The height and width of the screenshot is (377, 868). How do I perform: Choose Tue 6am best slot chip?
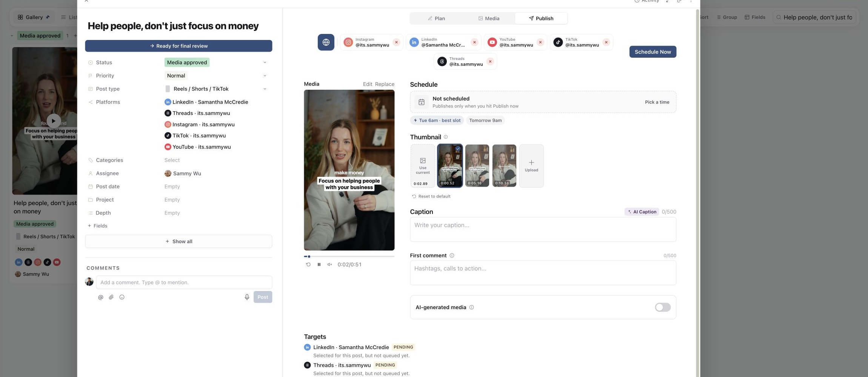tap(437, 121)
